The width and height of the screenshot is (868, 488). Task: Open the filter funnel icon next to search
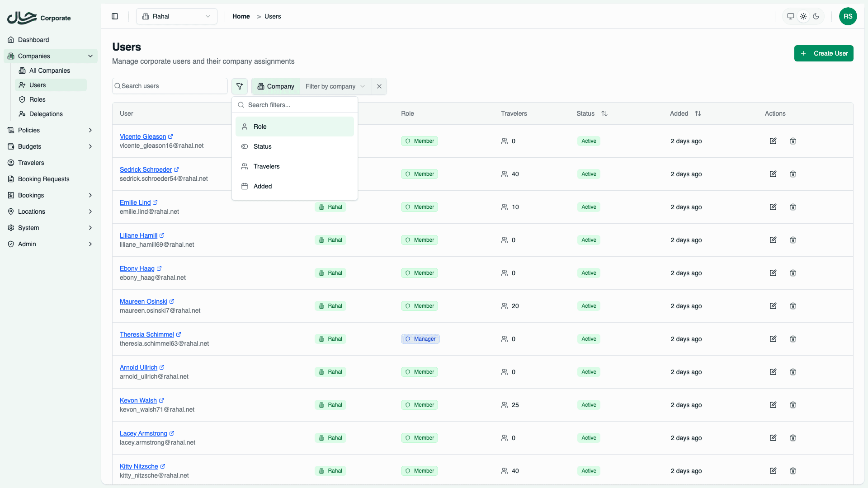[239, 86]
